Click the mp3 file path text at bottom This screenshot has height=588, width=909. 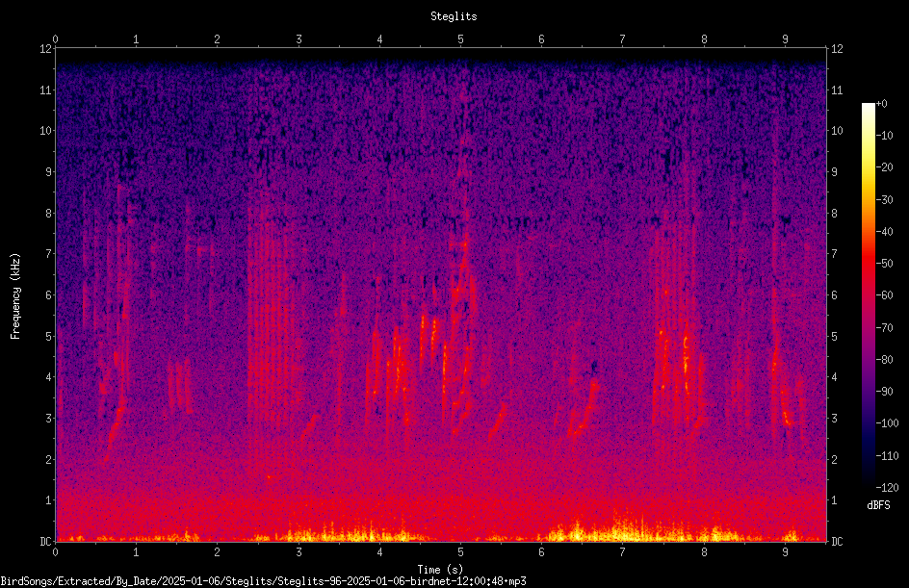263,581
